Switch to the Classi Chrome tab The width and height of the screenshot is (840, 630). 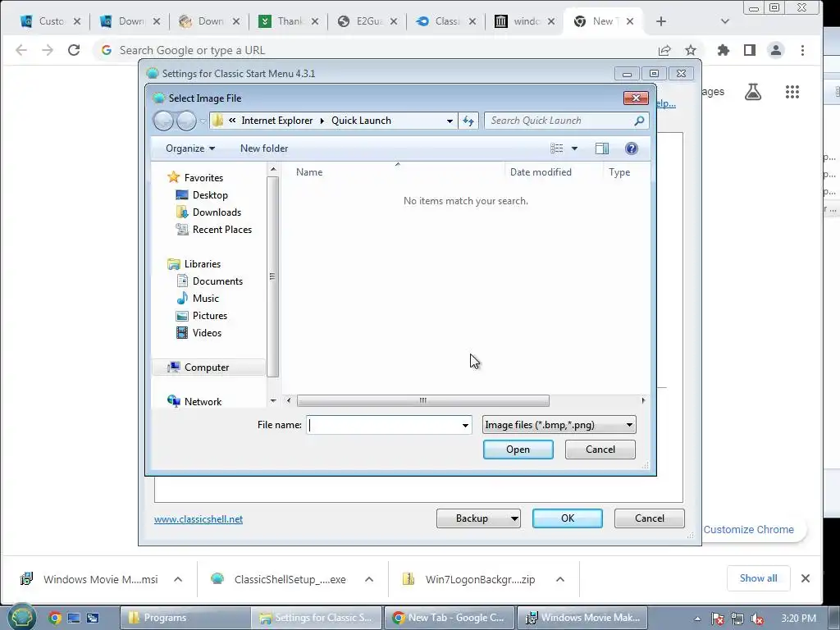(x=445, y=21)
